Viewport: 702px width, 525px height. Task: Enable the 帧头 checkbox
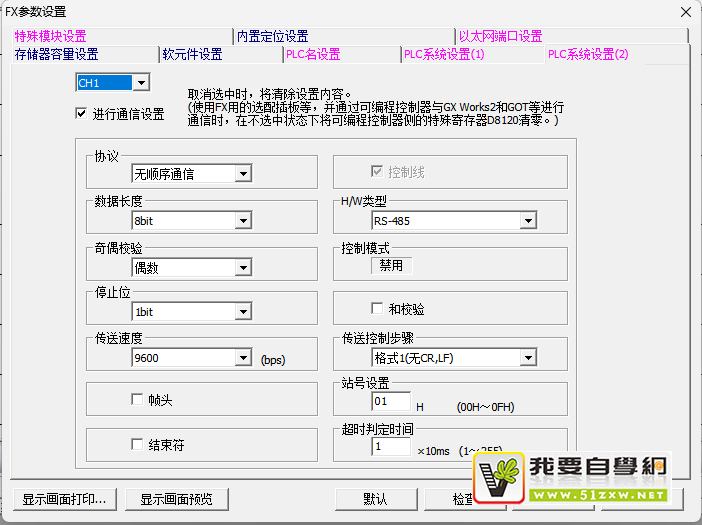138,400
